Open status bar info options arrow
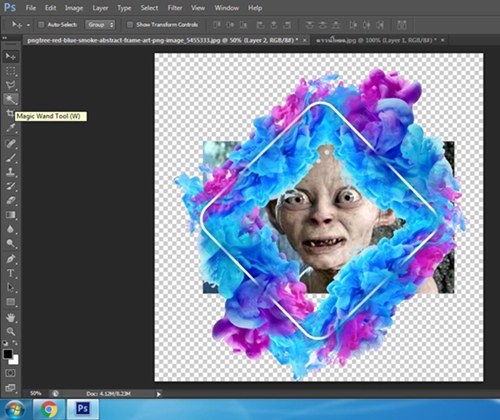500x420 pixels. pyautogui.click(x=159, y=394)
